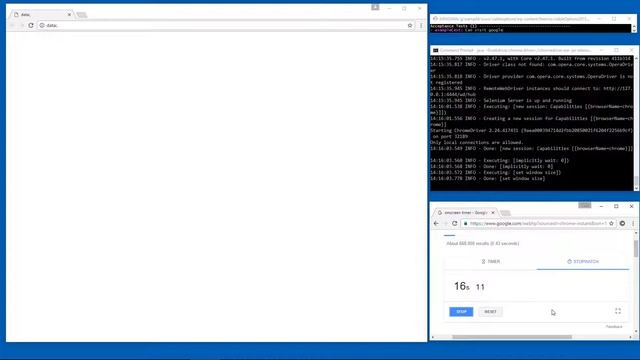Click the Command Prompt title bar icon
Viewport: 640px width, 360px height.
(436, 50)
